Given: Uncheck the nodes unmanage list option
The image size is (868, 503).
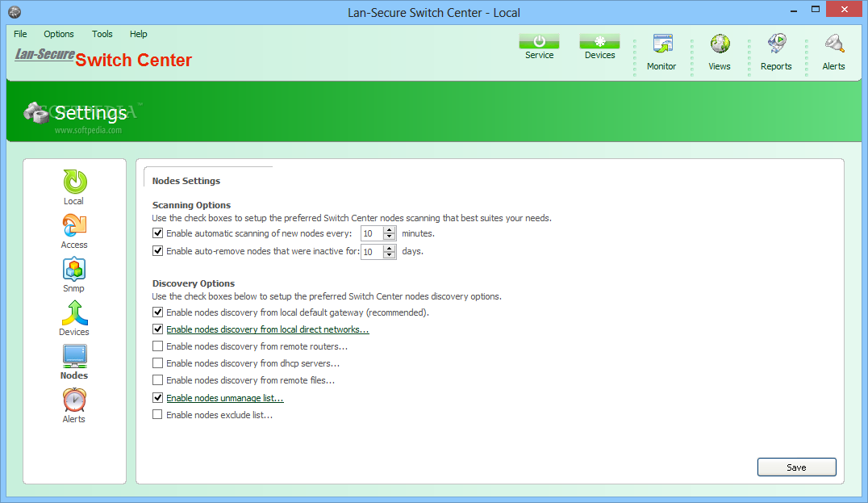Looking at the screenshot, I should pyautogui.click(x=158, y=398).
